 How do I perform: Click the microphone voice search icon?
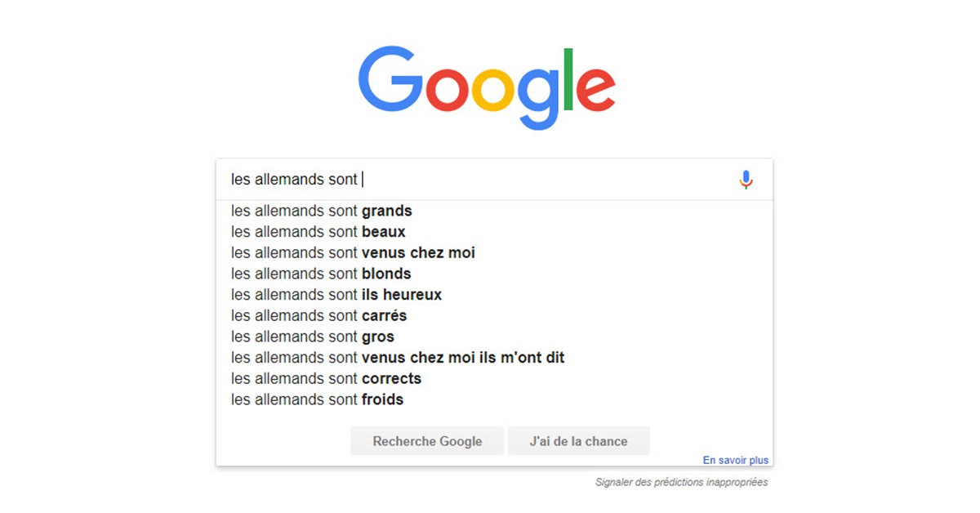tap(746, 179)
